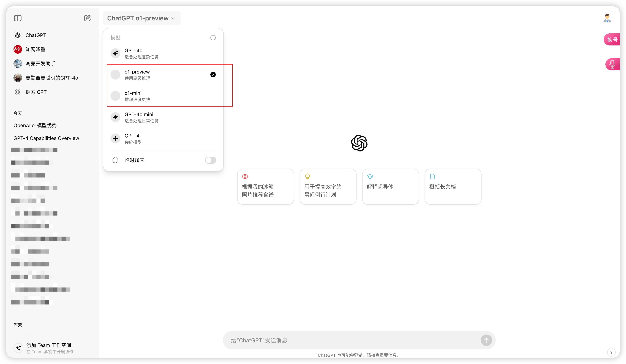Viewport: 626px width, 364px height.
Task: Click the pink 换号 button
Action: (612, 39)
